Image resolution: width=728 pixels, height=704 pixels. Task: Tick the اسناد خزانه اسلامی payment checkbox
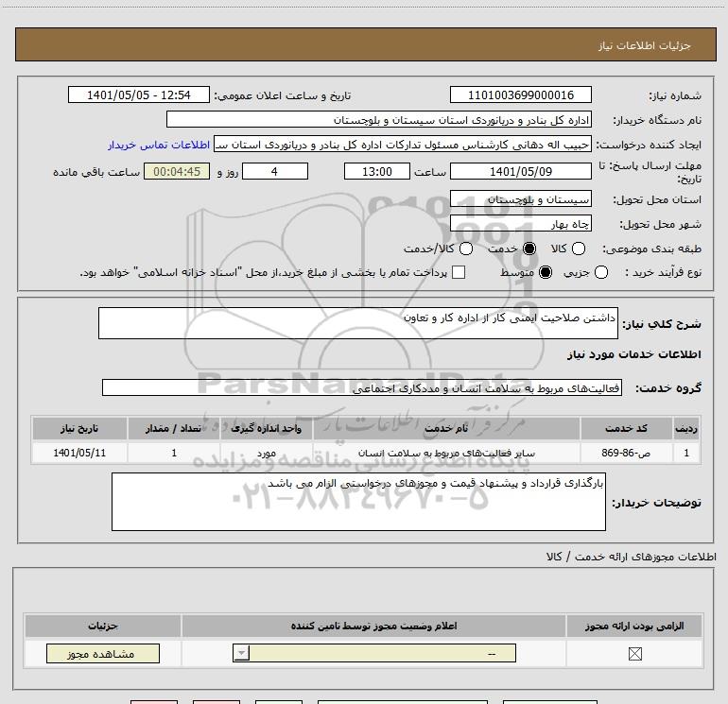pos(459,272)
